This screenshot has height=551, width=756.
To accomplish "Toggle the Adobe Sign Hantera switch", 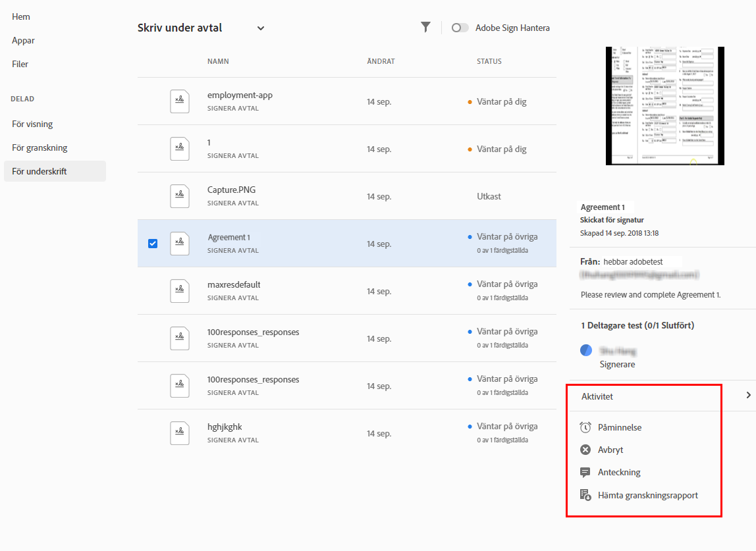I will coord(460,28).
